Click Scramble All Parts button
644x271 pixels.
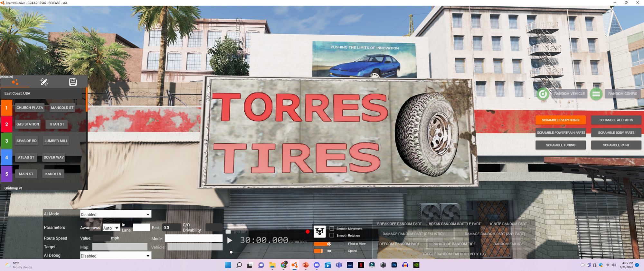616,120
